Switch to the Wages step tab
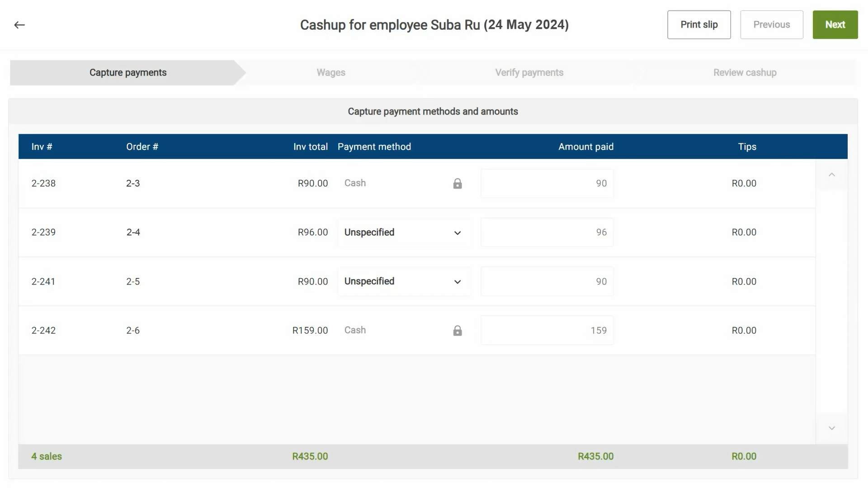Screen dimensions: 868x488 pyautogui.click(x=330, y=73)
